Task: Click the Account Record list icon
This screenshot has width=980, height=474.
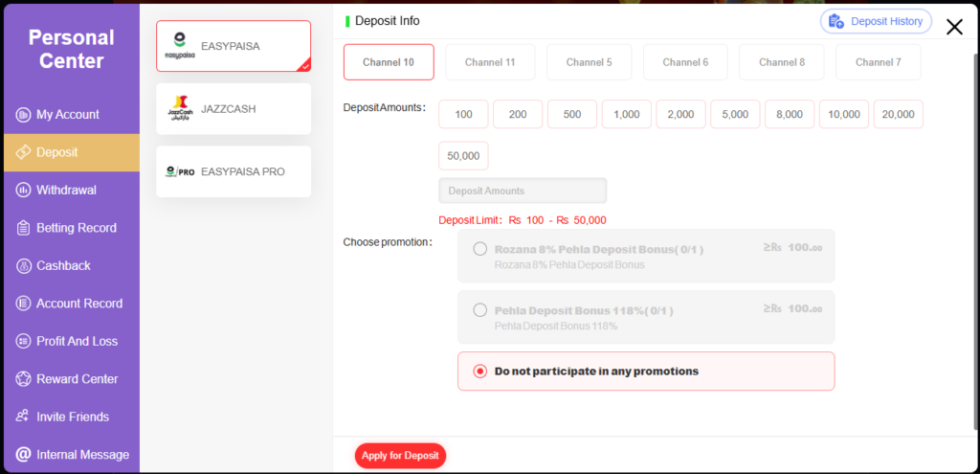Action: [x=23, y=304]
